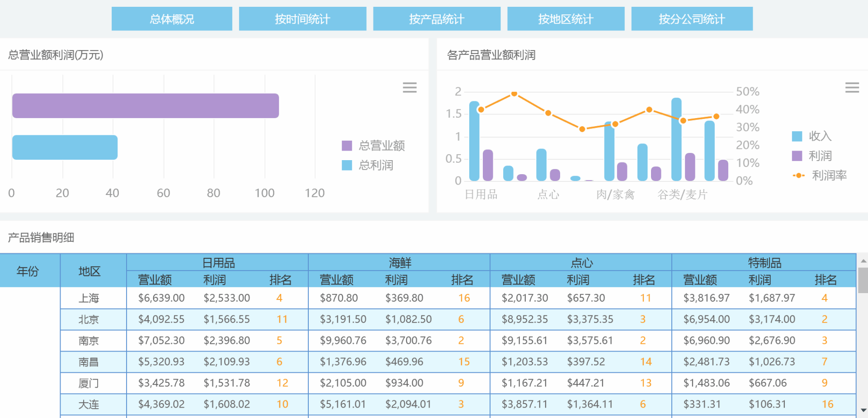Switch to the 按时间统计 tab
This screenshot has width=868, height=418.
pos(302,19)
